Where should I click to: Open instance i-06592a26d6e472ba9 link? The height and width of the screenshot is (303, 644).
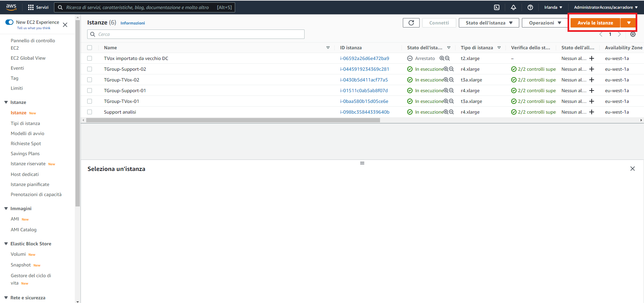tap(365, 58)
